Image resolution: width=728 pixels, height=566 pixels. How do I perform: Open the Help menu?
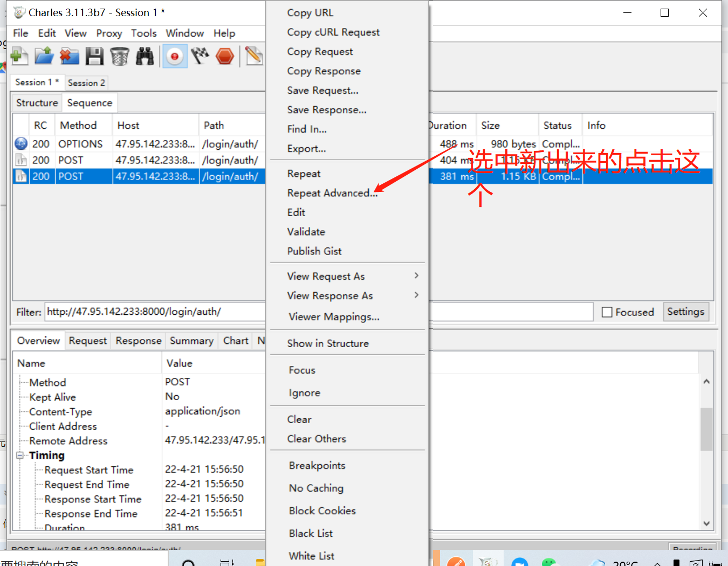tap(224, 33)
